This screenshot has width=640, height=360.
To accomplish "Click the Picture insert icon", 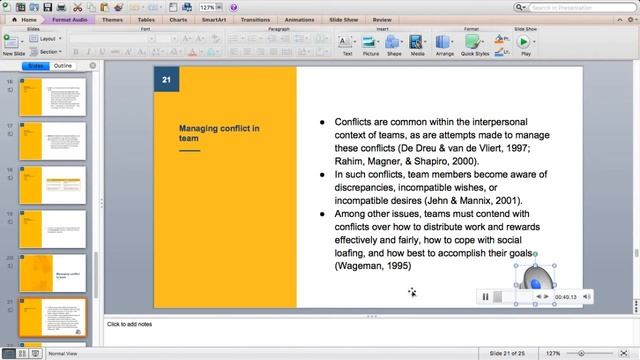I will 369,42.
